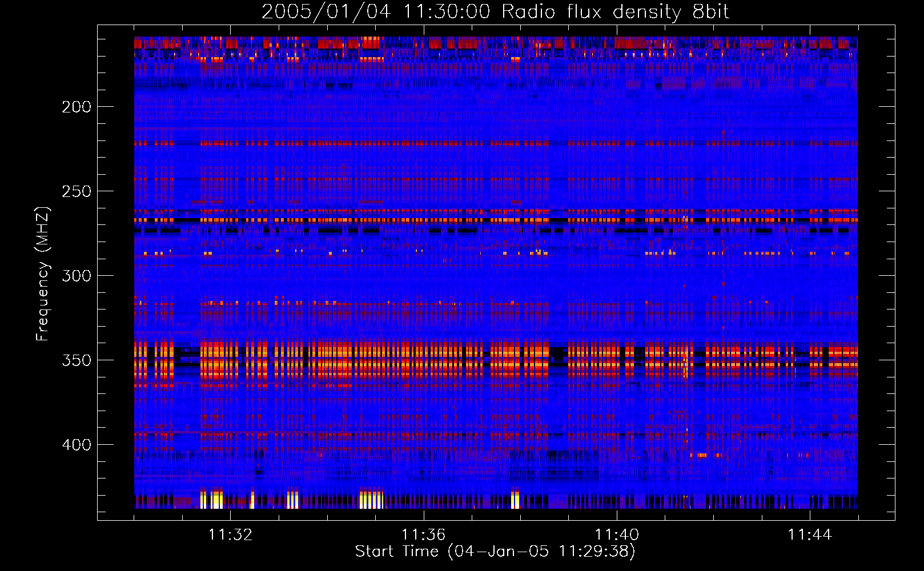Click the 300 frequency tick label

(x=77, y=276)
